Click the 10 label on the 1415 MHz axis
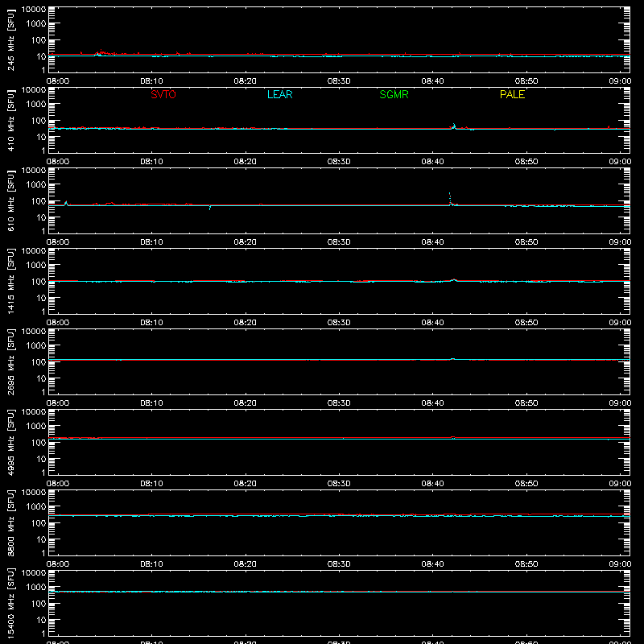The width and height of the screenshot is (644, 644). pyautogui.click(x=42, y=298)
